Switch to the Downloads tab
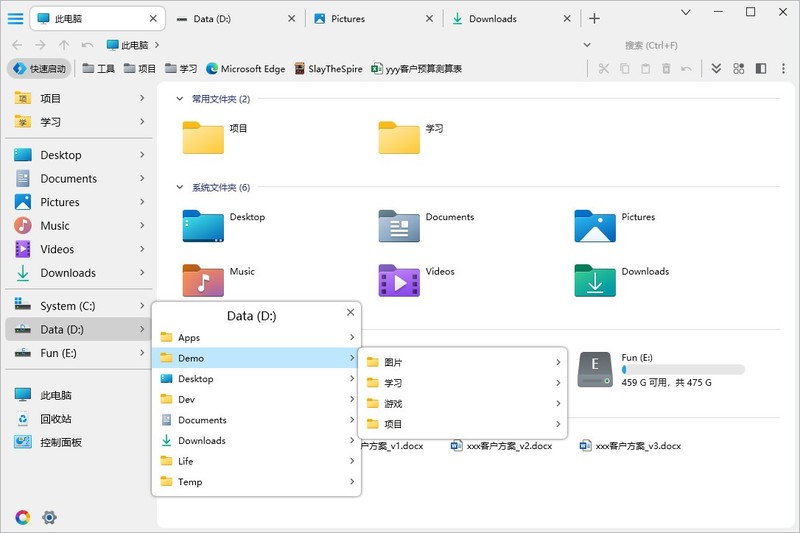 [x=512, y=19]
